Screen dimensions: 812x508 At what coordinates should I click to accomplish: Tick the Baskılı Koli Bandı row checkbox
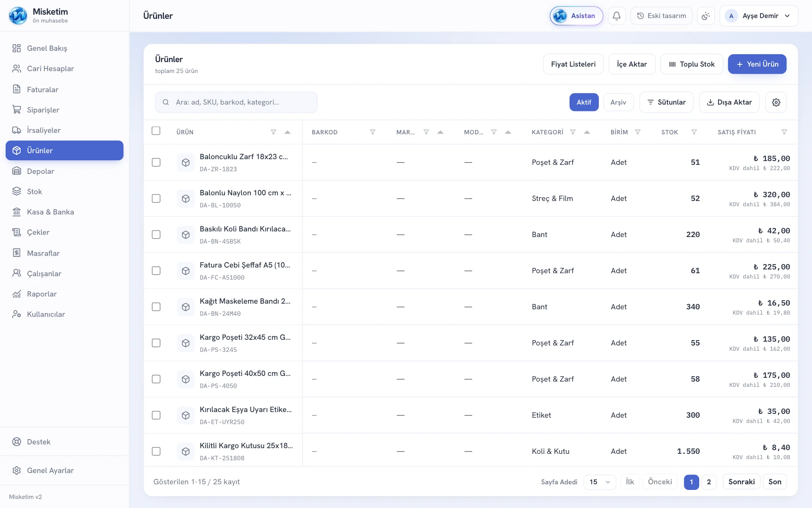[156, 234]
